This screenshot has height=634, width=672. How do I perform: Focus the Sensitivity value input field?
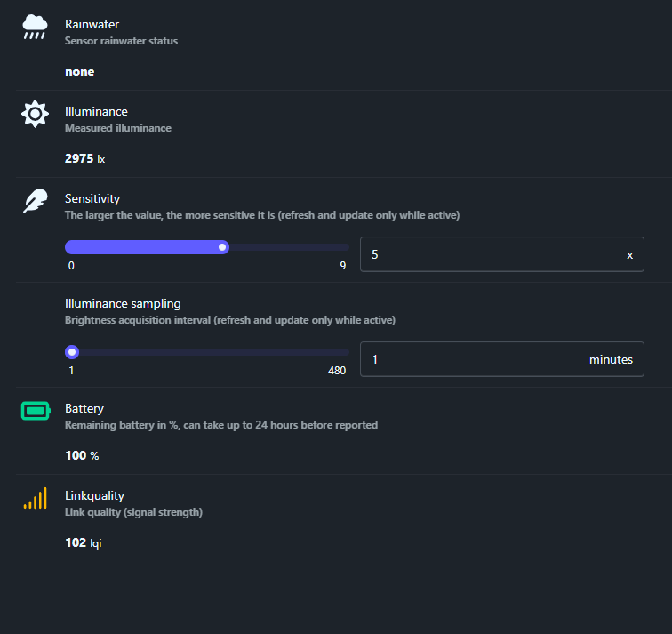pyautogui.click(x=492, y=254)
